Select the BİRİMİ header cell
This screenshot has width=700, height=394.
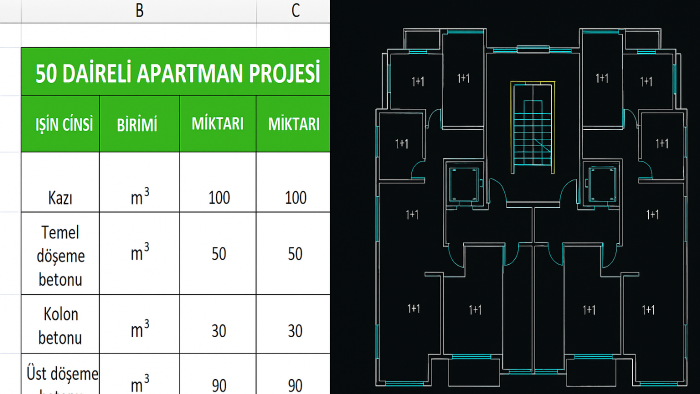pyautogui.click(x=139, y=124)
